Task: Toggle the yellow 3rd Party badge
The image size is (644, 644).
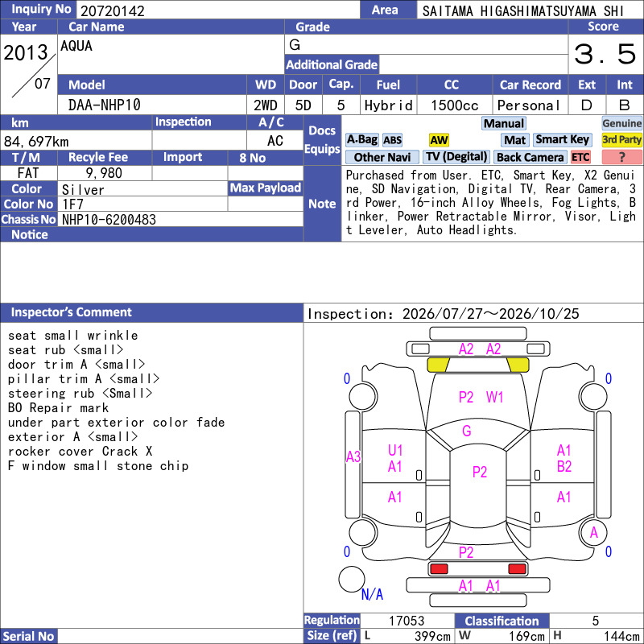Action: pyautogui.click(x=621, y=139)
